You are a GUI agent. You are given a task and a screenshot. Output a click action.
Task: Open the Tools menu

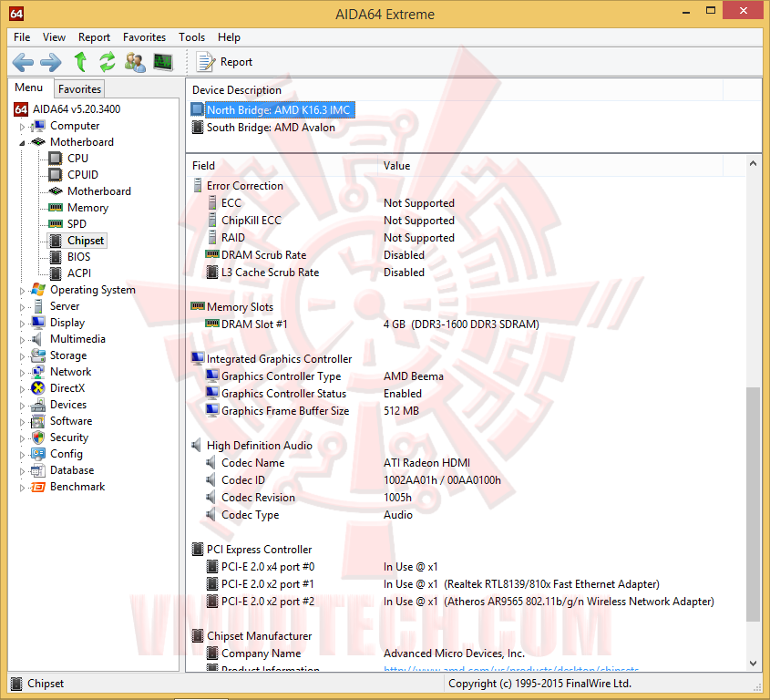[191, 37]
